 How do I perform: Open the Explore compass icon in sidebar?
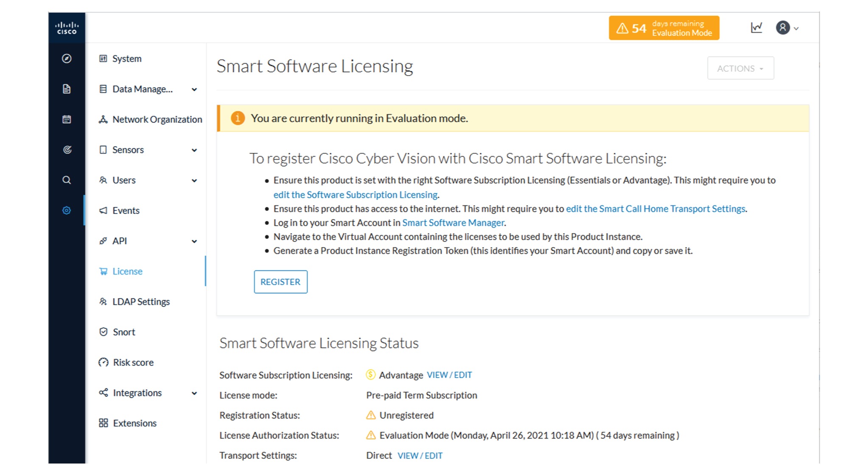pos(66,59)
